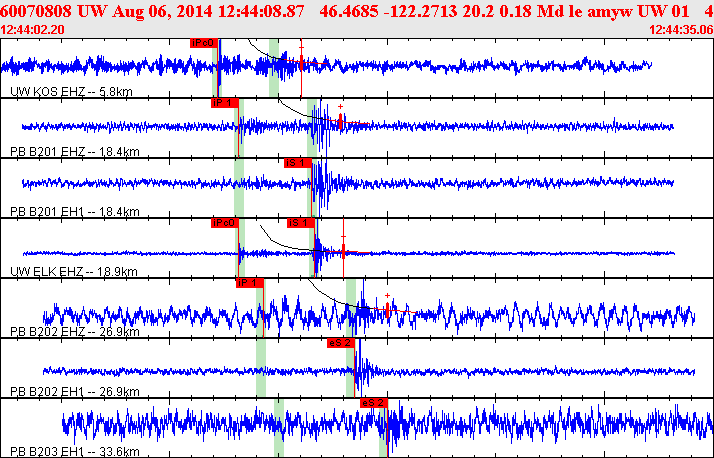The width and height of the screenshot is (714, 458).
Task: Click the end time 12:44:35.06
Action: (x=681, y=30)
